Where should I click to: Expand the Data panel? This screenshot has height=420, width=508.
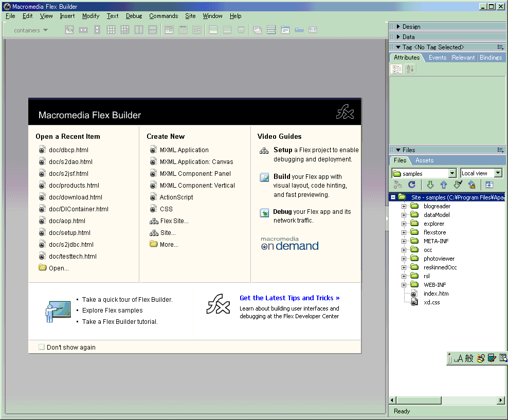click(398, 37)
